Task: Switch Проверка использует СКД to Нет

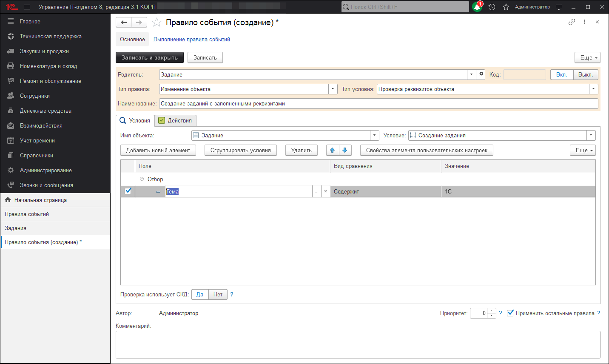Action: 218,294
